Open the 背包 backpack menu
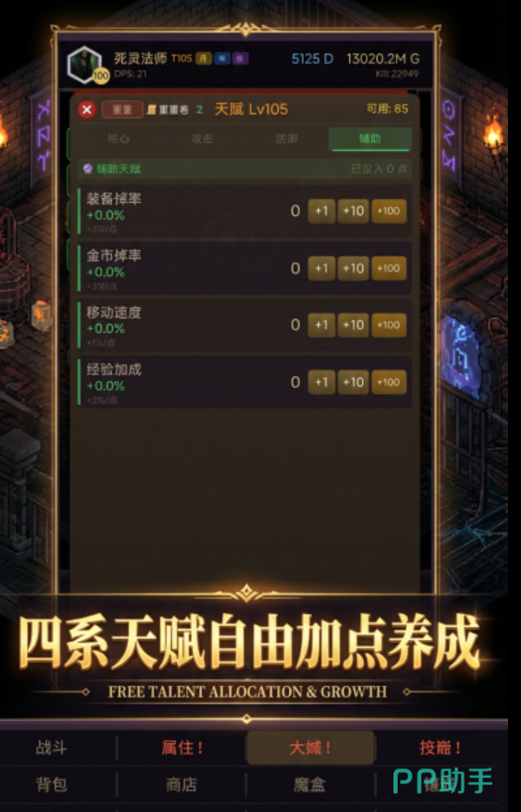The height and width of the screenshot is (812, 521). click(51, 784)
